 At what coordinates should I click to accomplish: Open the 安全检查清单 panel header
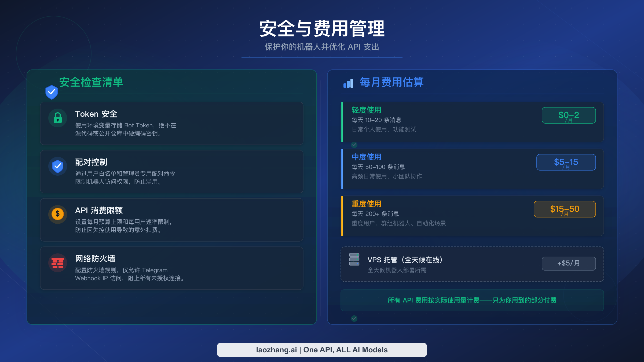[91, 83]
